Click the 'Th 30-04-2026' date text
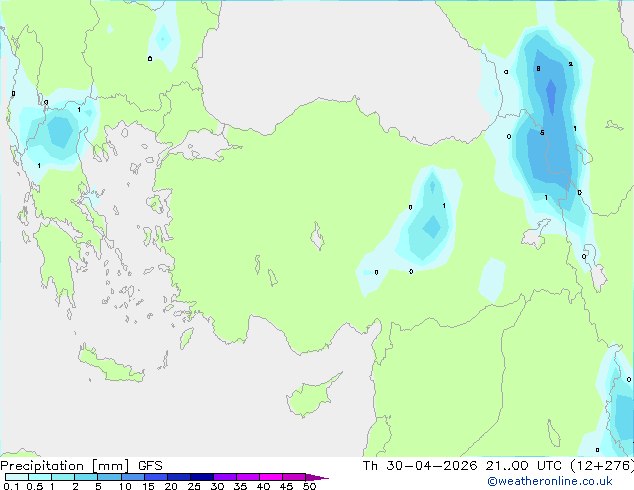 [x=420, y=466]
